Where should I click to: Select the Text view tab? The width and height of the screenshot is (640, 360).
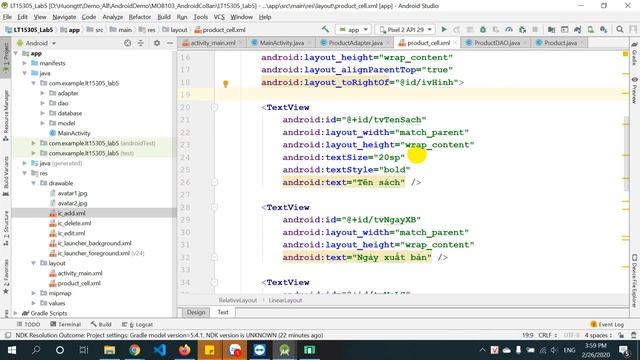(223, 312)
